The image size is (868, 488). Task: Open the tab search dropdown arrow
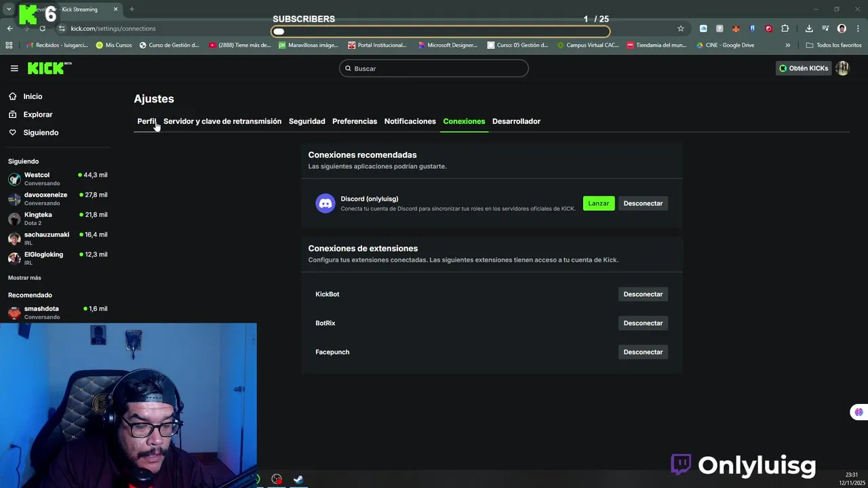9,9
